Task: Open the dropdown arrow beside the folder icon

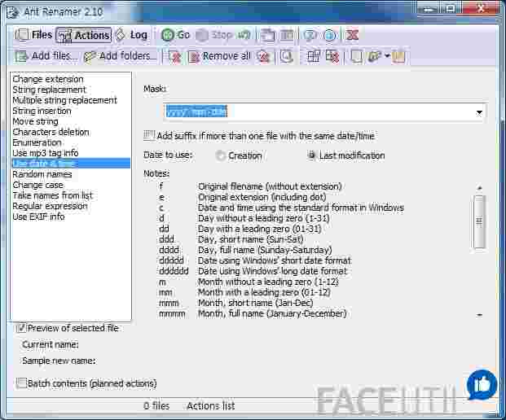Action: 387,56
